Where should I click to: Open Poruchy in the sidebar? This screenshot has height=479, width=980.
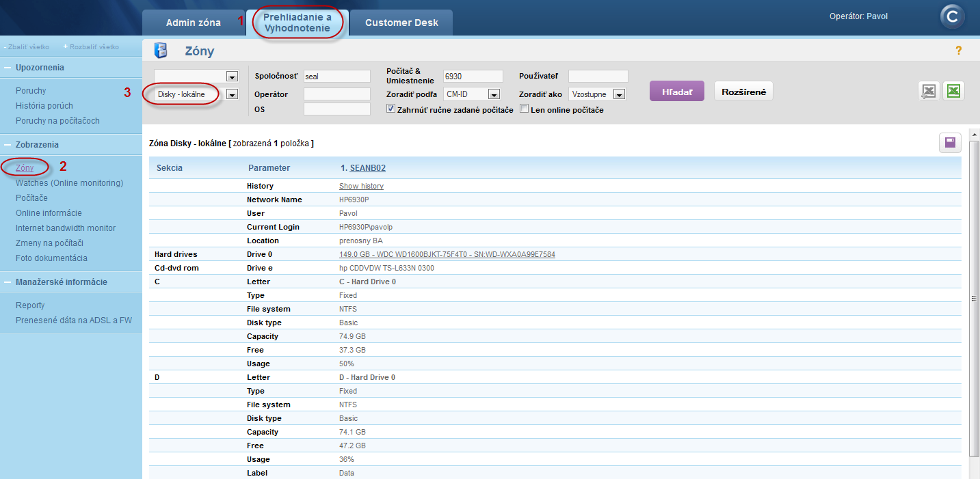click(x=31, y=91)
